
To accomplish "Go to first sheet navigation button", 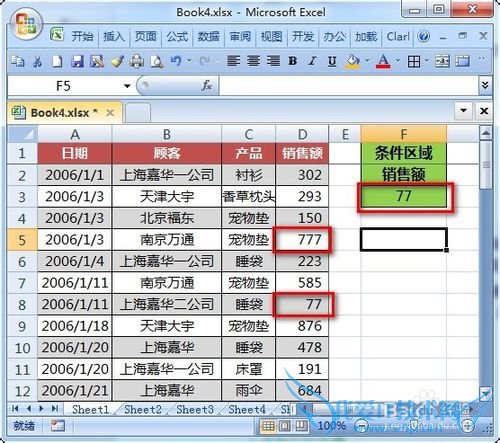I will (15, 408).
